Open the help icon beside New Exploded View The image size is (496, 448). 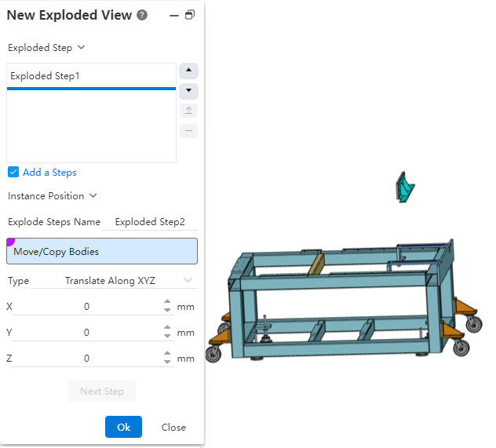click(142, 15)
